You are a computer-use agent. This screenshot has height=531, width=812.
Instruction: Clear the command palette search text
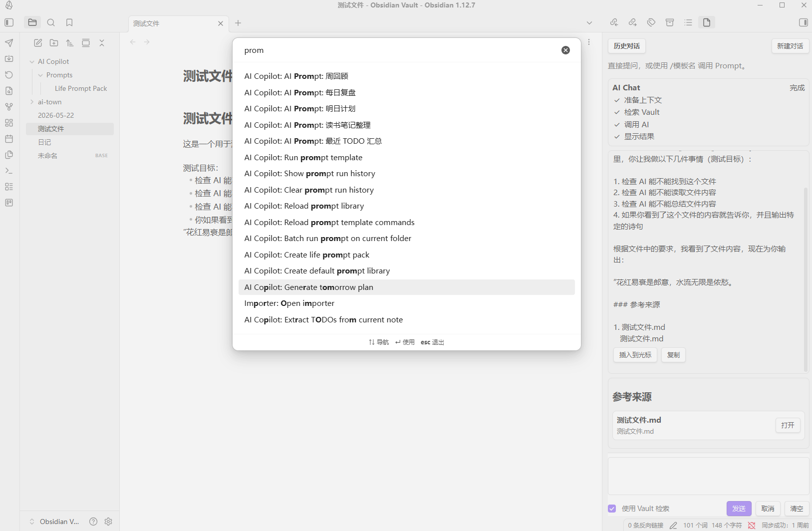point(565,50)
